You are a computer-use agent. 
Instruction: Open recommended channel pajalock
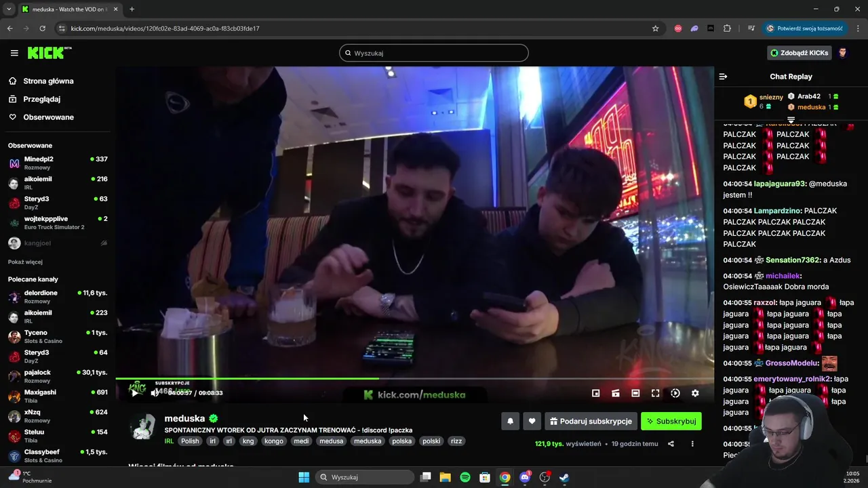58,376
